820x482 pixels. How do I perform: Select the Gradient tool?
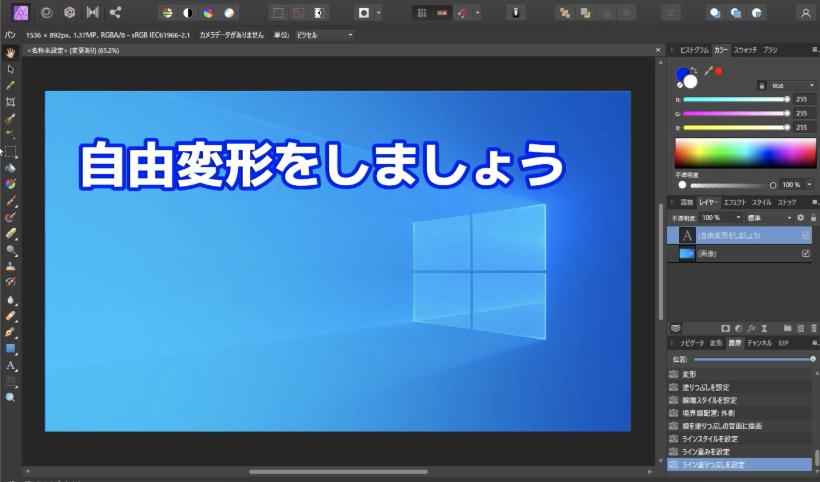[x=10, y=184]
